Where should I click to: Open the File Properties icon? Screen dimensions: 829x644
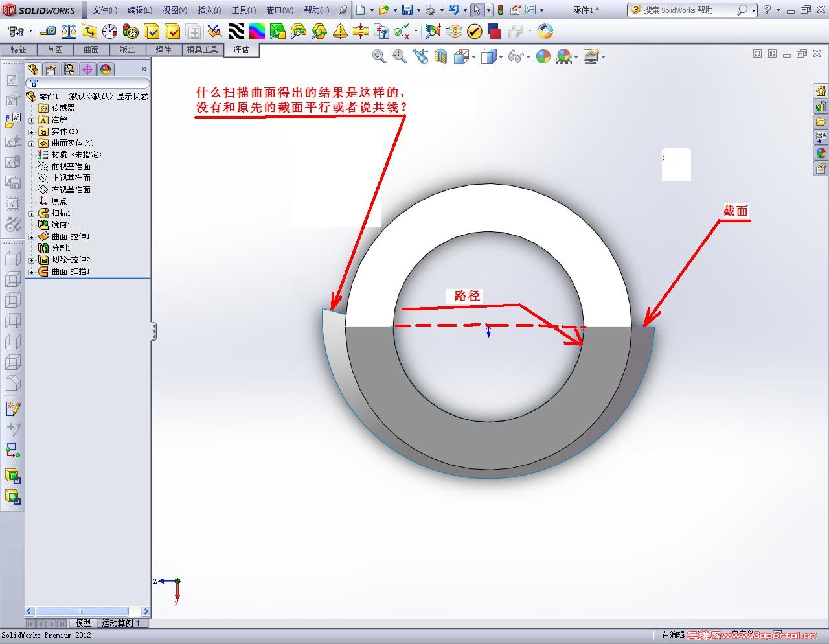click(x=516, y=10)
